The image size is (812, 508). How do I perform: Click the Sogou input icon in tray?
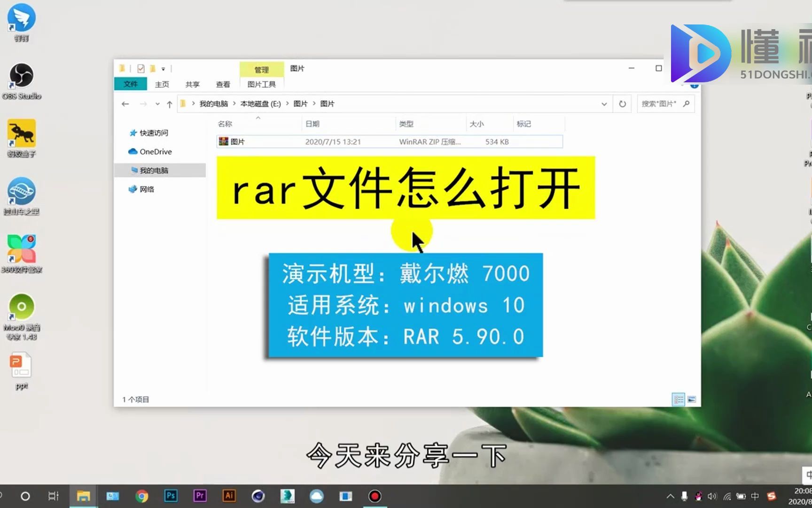tap(771, 496)
